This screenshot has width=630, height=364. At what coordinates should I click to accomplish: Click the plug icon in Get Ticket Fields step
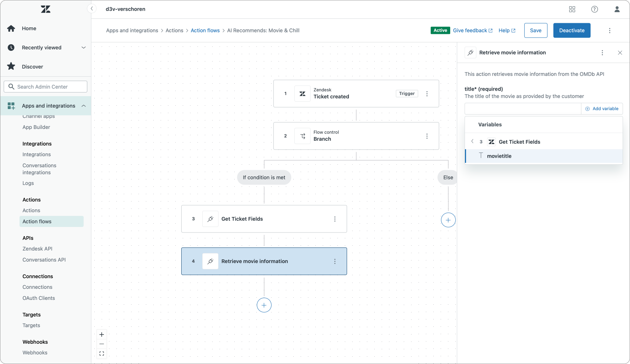pos(210,219)
